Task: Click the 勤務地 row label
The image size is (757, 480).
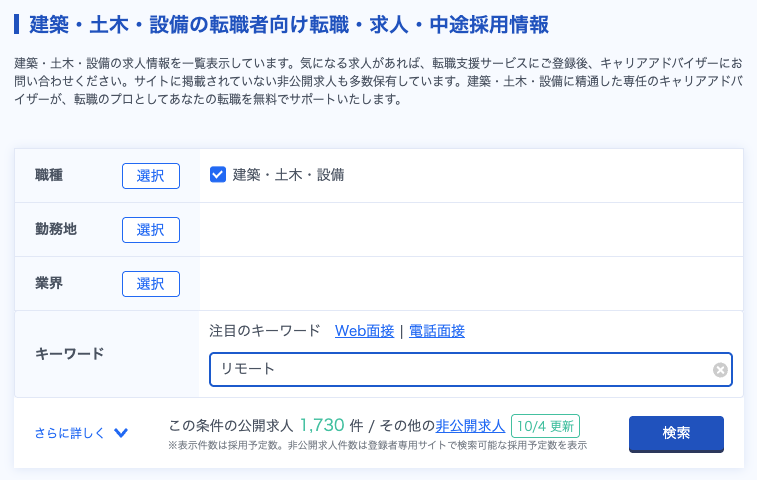Action: tap(56, 230)
